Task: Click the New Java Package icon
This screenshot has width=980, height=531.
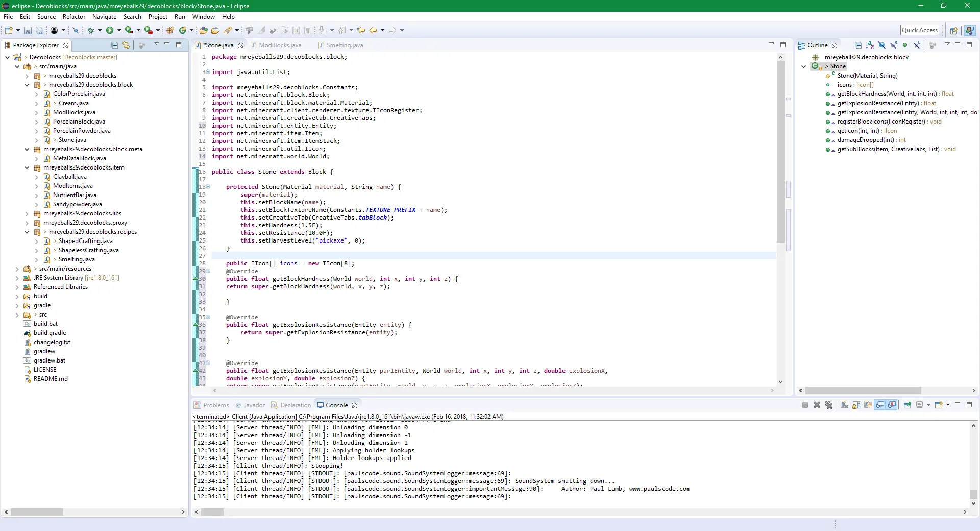Action: point(170,31)
